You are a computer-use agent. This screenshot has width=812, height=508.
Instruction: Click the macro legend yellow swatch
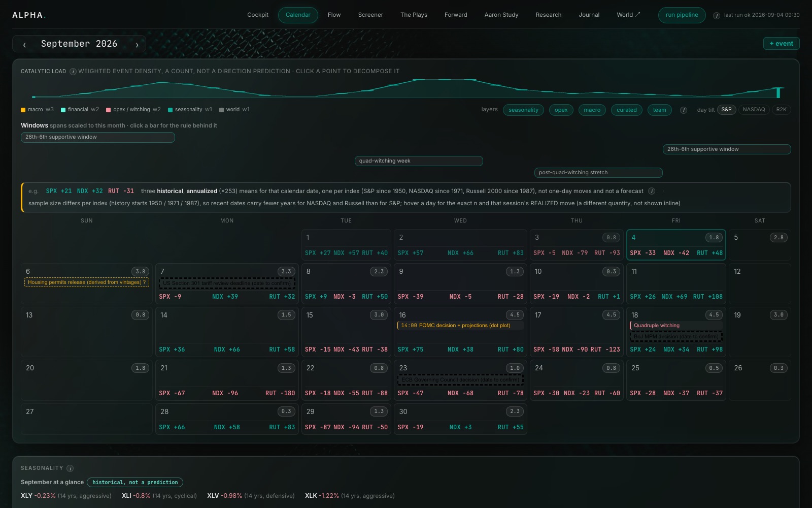click(23, 110)
